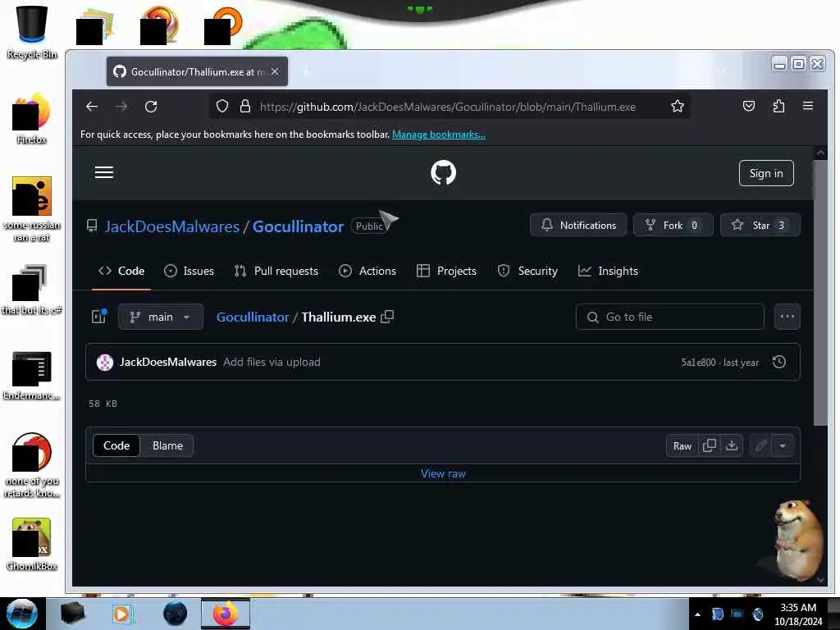Open the Gocullinator repository name link
Screen dimensions: 840x630
298,226
